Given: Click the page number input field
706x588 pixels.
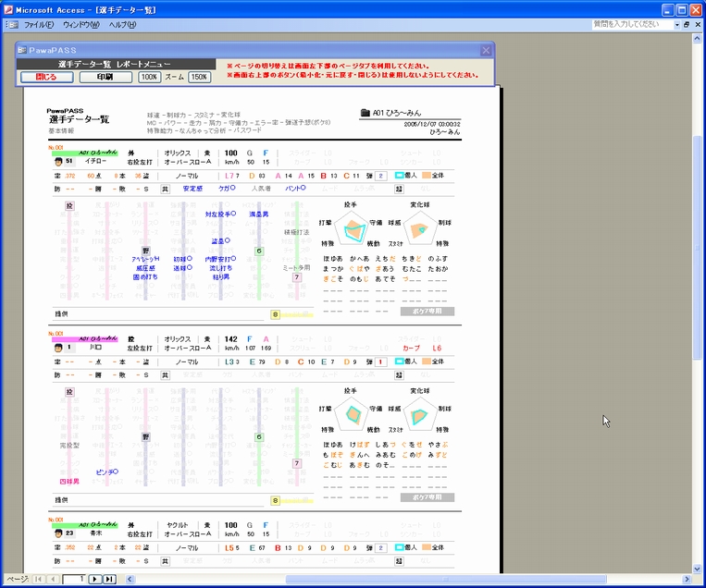Looking at the screenshot, I should (x=74, y=579).
